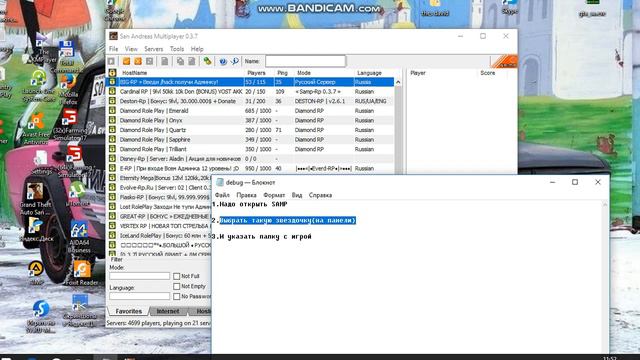640x360 pixels.
Task: Open The KMPlayer desktop shortcut
Action: click(41, 48)
